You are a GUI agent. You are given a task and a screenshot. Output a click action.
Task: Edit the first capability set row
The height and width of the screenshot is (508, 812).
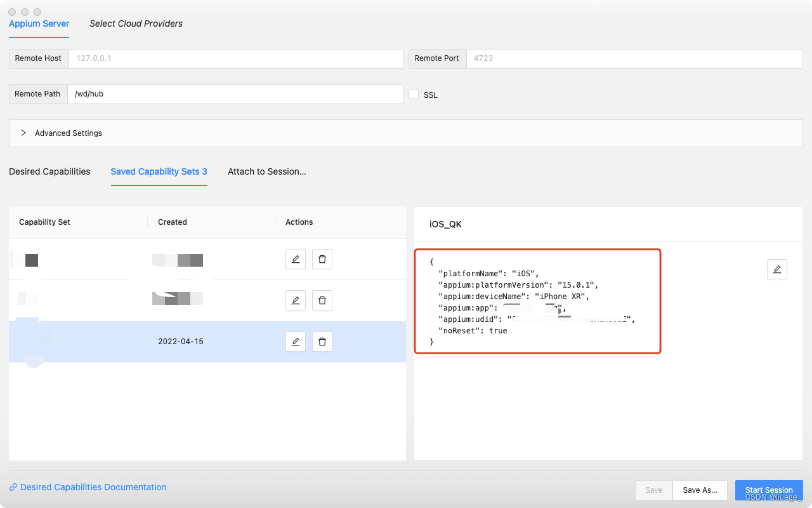[x=296, y=259]
